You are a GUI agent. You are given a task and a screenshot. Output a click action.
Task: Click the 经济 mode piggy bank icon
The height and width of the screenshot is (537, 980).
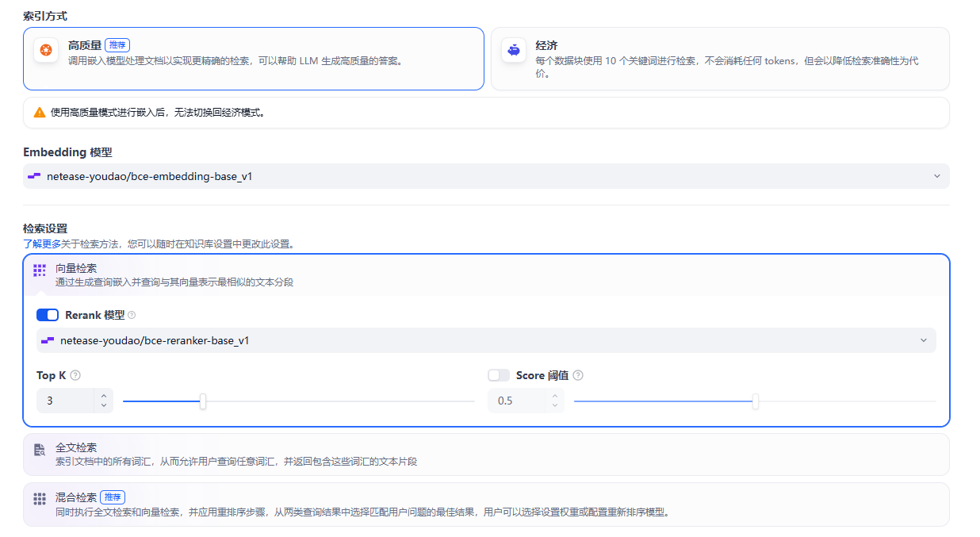pyautogui.click(x=514, y=50)
